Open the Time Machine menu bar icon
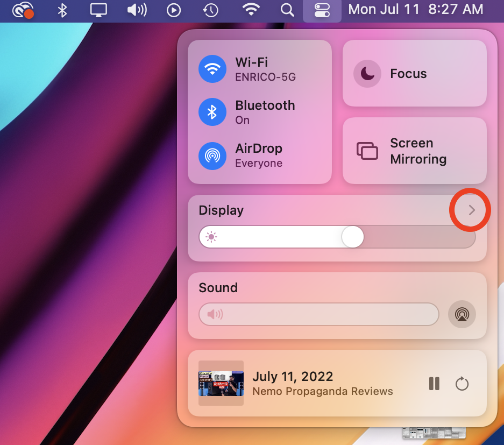This screenshot has width=504, height=445. [210, 10]
